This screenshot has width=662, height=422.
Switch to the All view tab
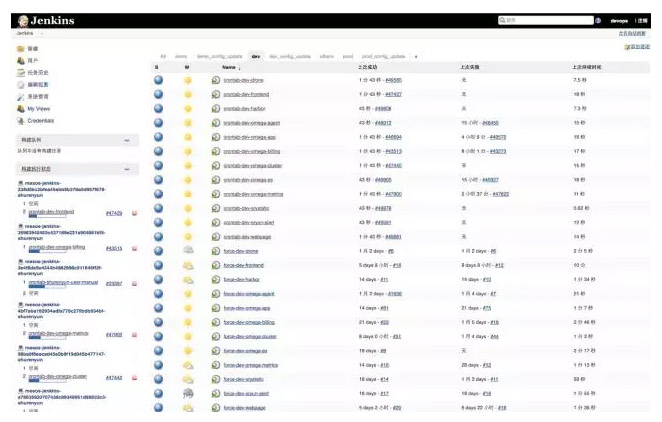tap(163, 56)
